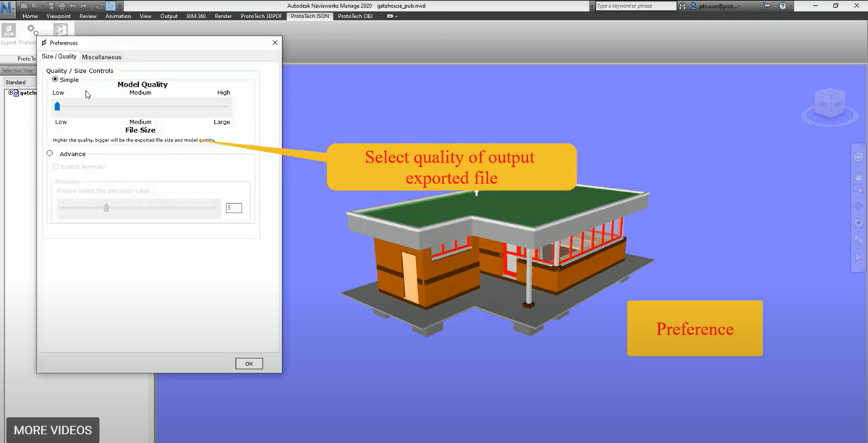Click the Selection Tree panel title
This screenshot has height=443, width=868.
pos(17,71)
